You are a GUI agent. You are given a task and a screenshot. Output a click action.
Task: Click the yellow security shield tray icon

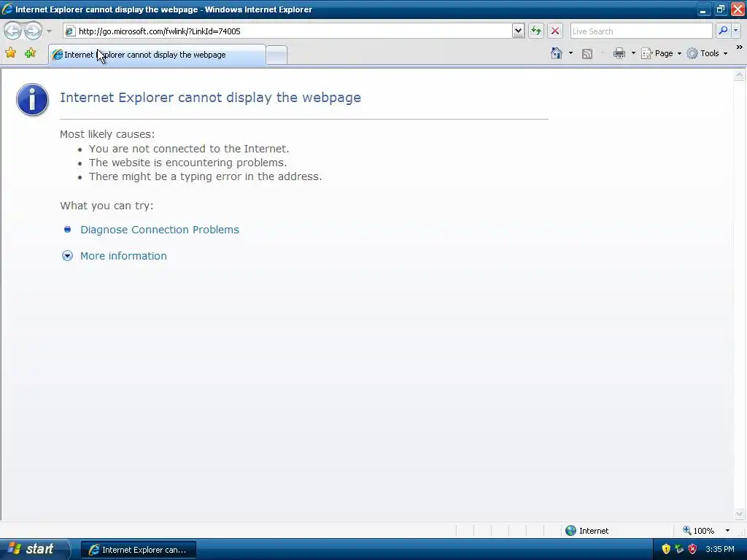tap(666, 549)
